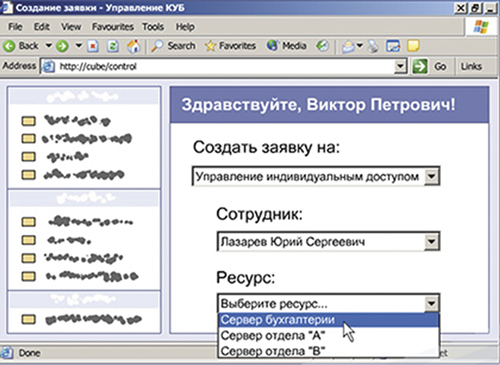Click the green Go arrow button

click(420, 66)
